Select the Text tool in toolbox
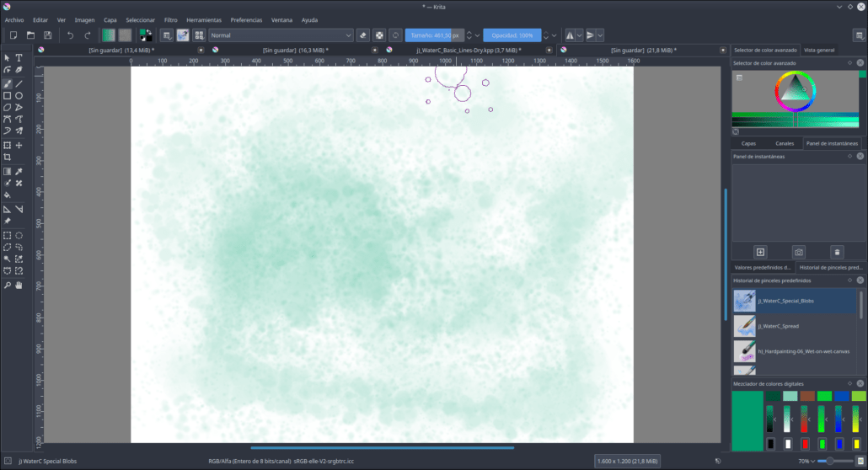Image resolution: width=868 pixels, height=470 pixels. (x=19, y=57)
